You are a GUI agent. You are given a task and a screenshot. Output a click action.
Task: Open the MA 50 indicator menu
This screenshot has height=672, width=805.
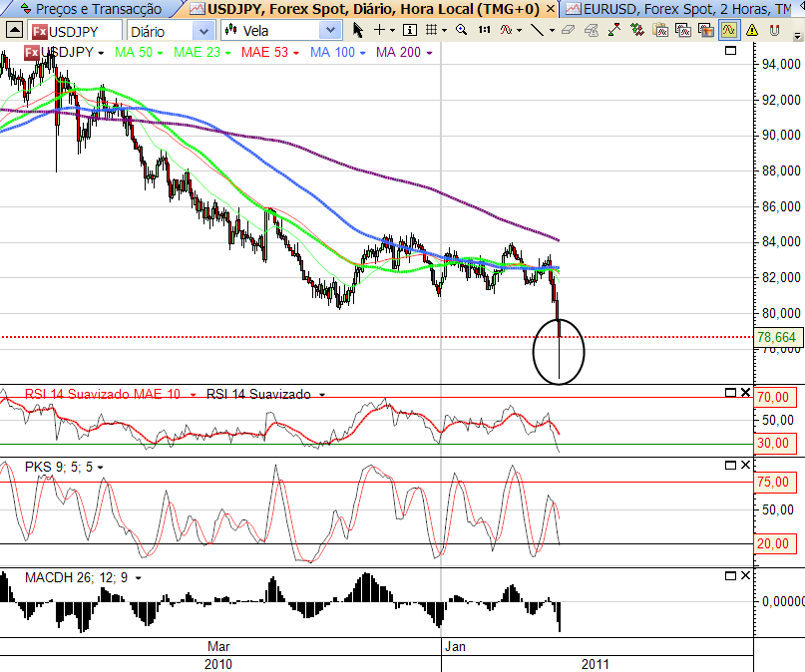[x=161, y=53]
